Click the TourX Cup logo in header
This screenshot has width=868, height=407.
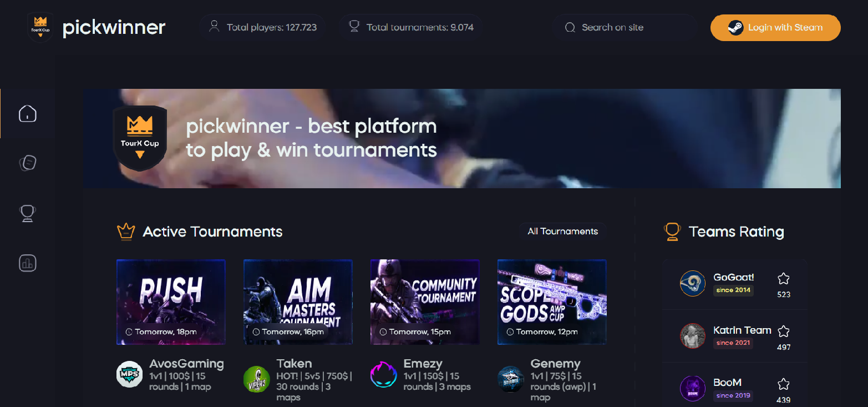[x=40, y=27]
